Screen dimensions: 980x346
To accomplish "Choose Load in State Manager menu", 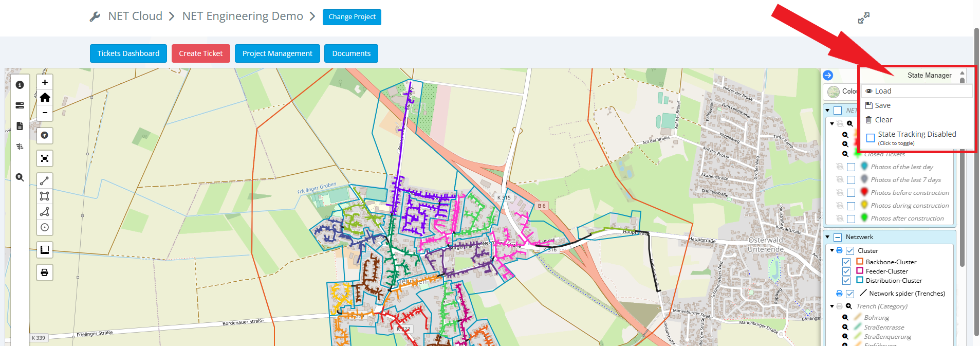I will click(x=883, y=91).
